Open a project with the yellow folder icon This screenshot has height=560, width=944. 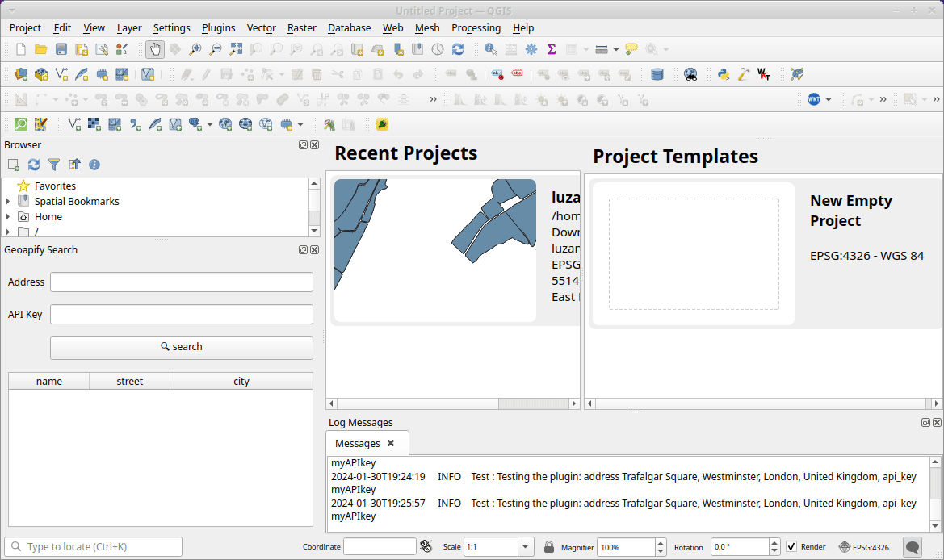[41, 49]
